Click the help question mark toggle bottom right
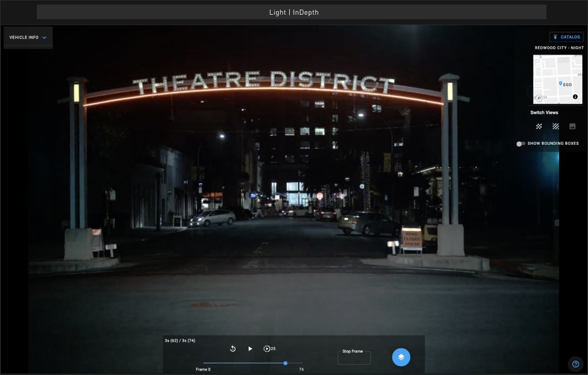 pos(575,364)
